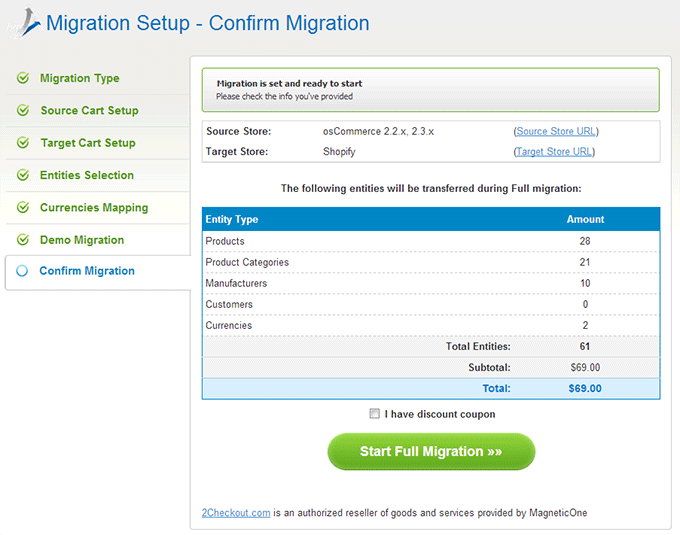Select the 'Currencies' row label
Image resolution: width=680 pixels, height=535 pixels.
click(228, 326)
